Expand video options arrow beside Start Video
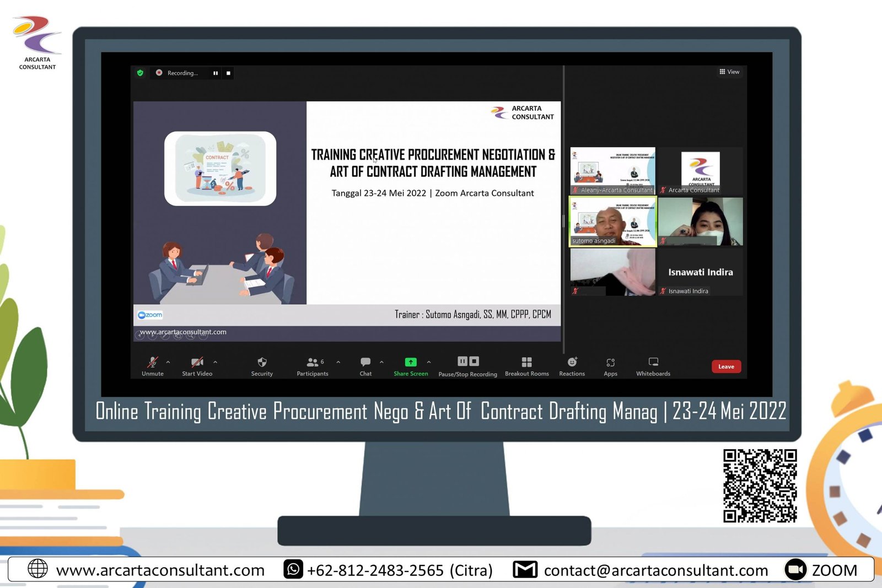The height and width of the screenshot is (588, 882). (215, 362)
